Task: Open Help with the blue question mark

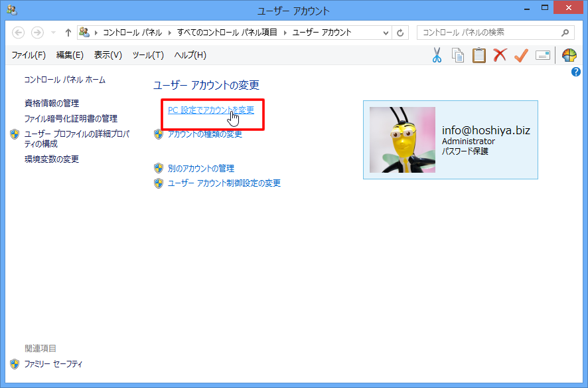Action: point(575,72)
